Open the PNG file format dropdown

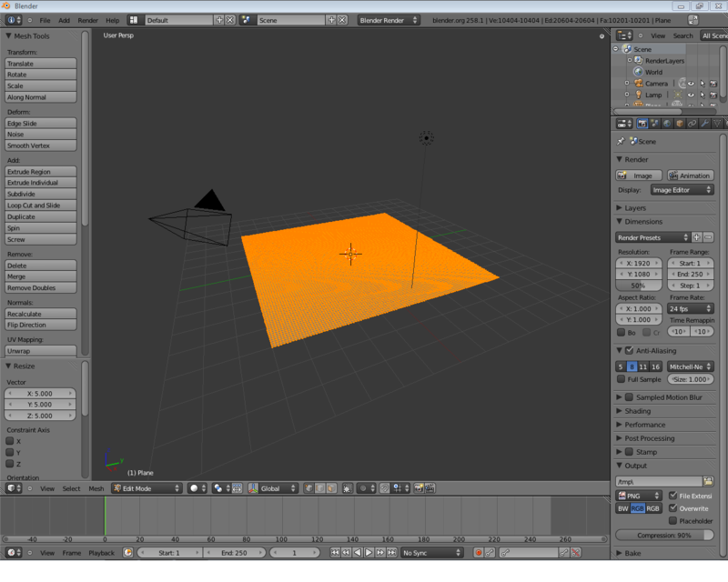[x=639, y=496]
